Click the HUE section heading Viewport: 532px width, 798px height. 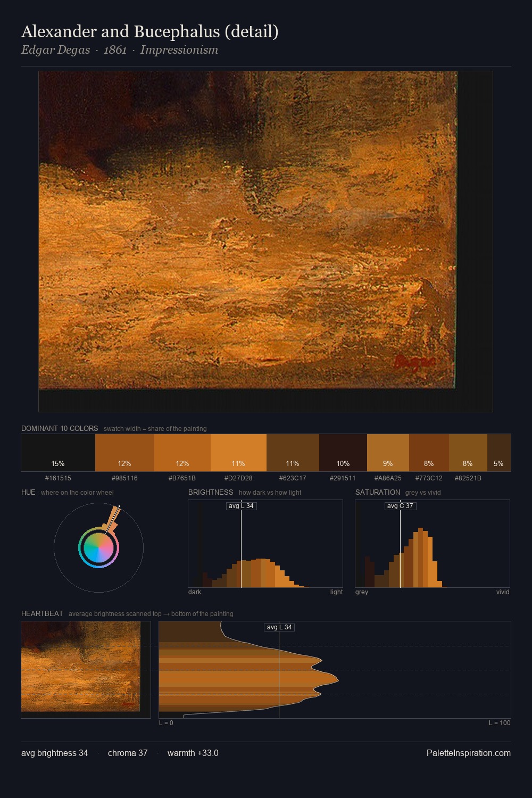coord(28,492)
